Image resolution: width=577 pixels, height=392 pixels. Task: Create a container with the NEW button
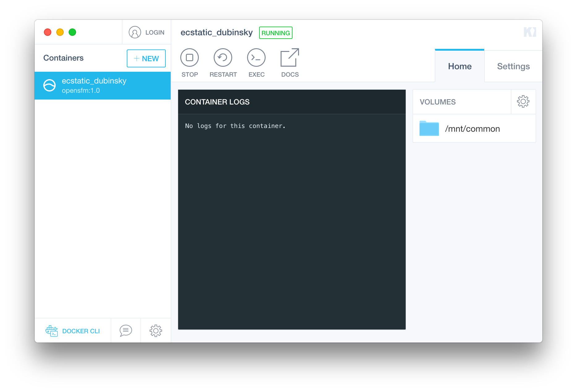coord(146,58)
